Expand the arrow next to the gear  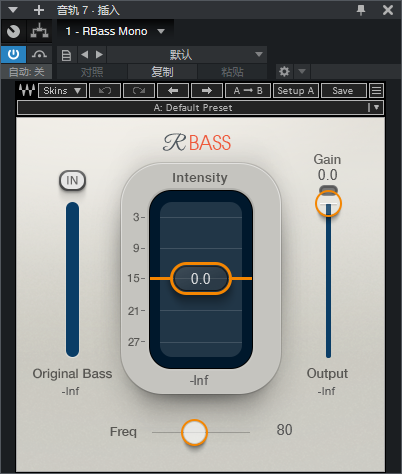pyautogui.click(x=302, y=71)
